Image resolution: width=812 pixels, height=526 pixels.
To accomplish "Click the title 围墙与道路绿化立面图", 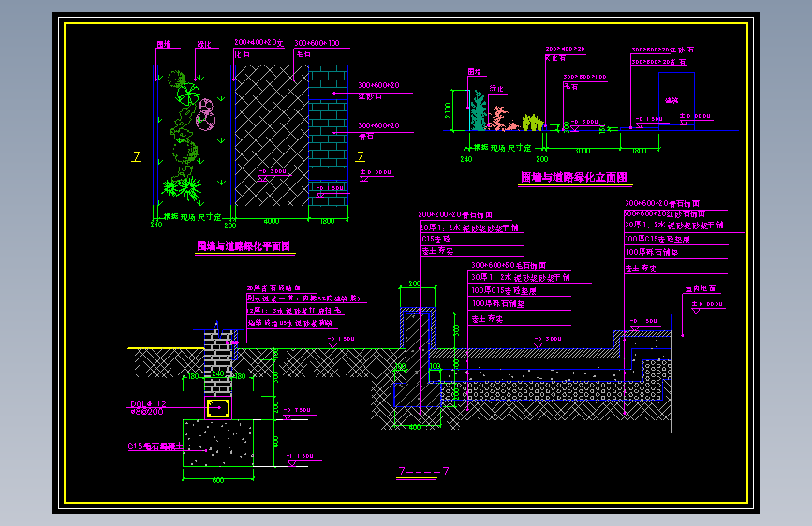I will pyautogui.click(x=574, y=177).
